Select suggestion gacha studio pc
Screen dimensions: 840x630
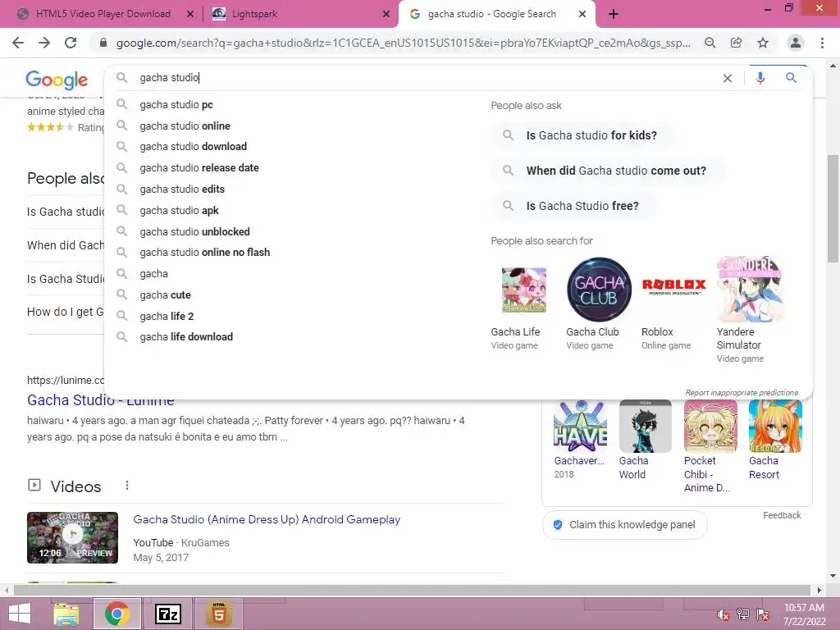coord(176,105)
